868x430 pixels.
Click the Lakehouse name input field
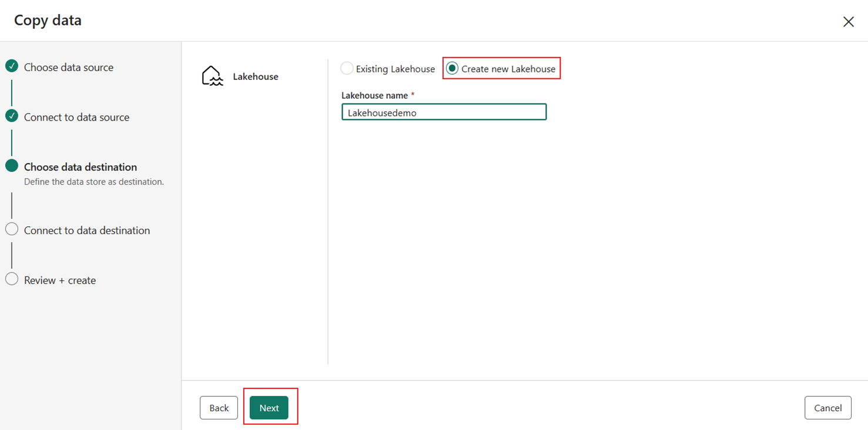tap(444, 112)
